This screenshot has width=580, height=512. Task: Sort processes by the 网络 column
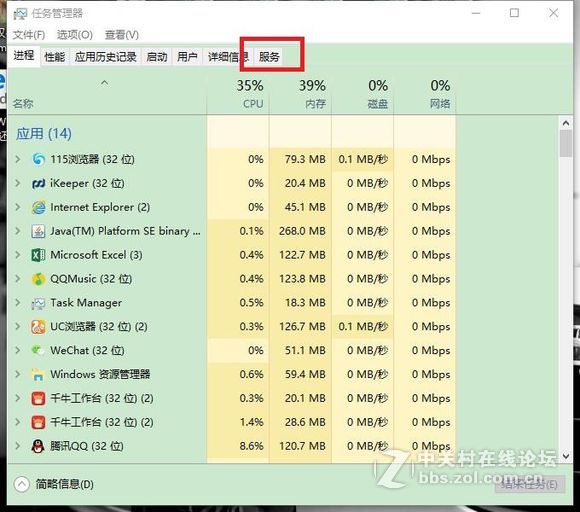point(425,94)
